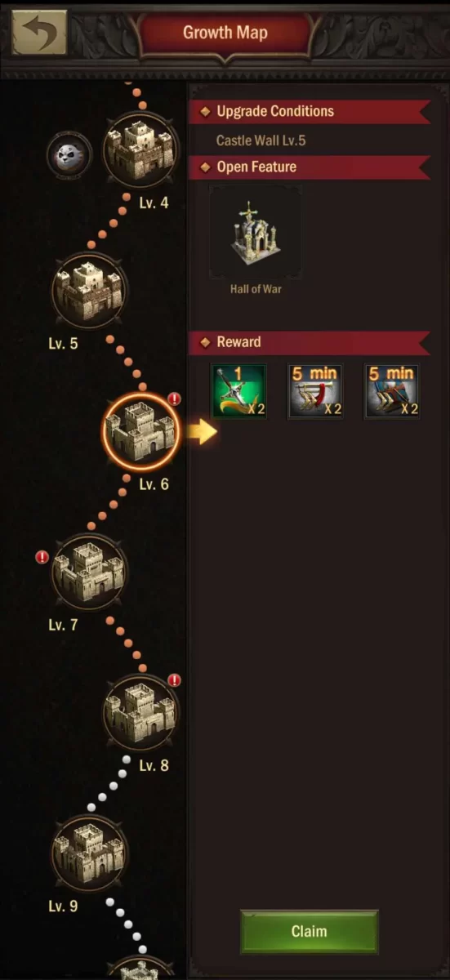This screenshot has height=980, width=450.
Task: View the last 5 min speedup reward
Action: (392, 391)
